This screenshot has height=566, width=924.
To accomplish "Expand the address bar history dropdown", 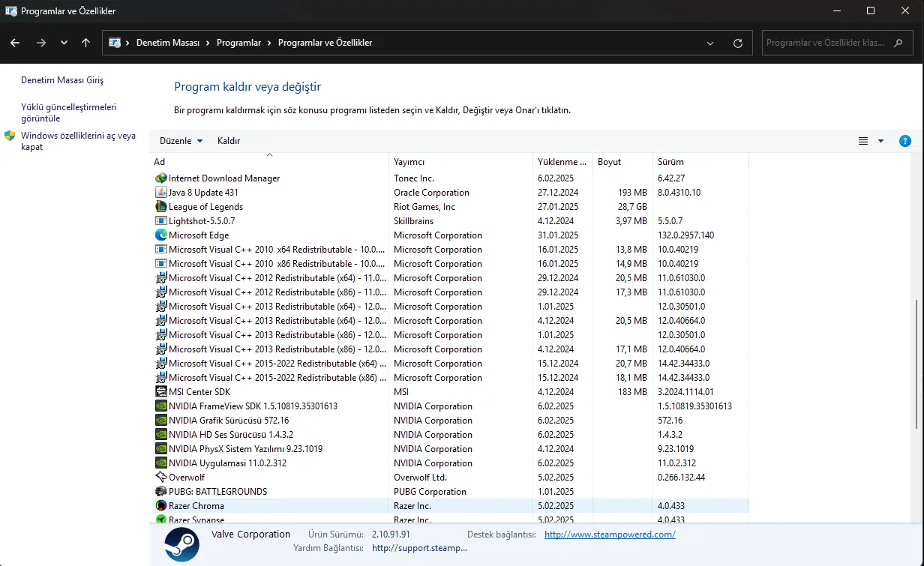I will (710, 43).
